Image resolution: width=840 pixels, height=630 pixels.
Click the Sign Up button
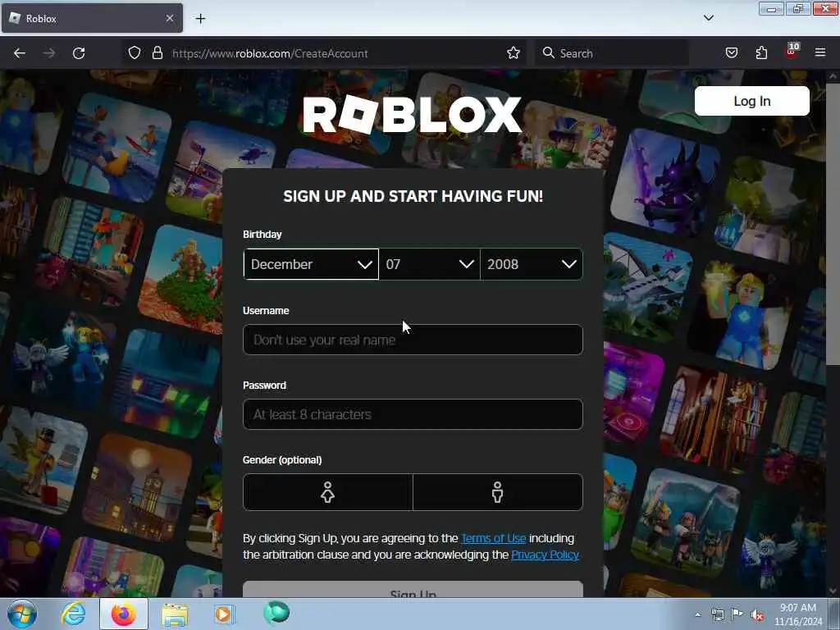coord(413,590)
